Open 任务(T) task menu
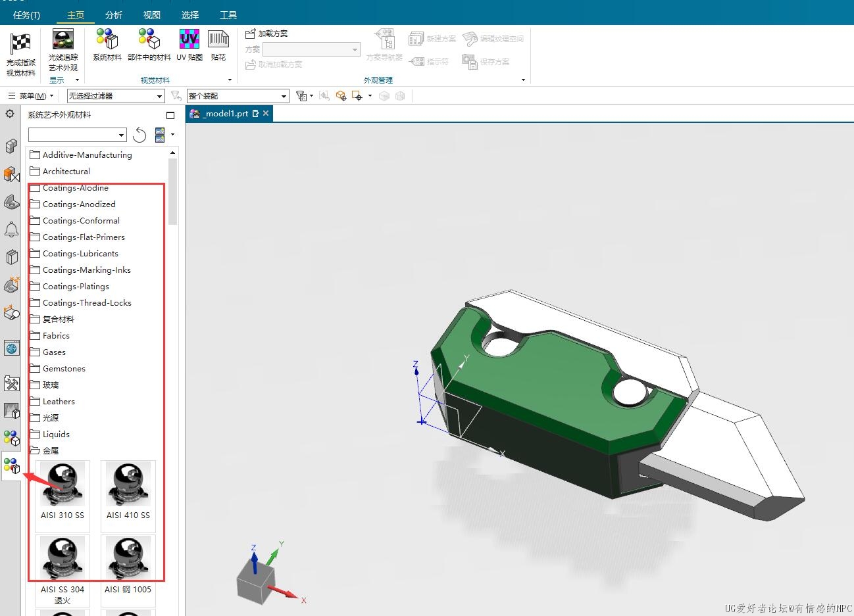The height and width of the screenshot is (616, 854). coord(26,14)
